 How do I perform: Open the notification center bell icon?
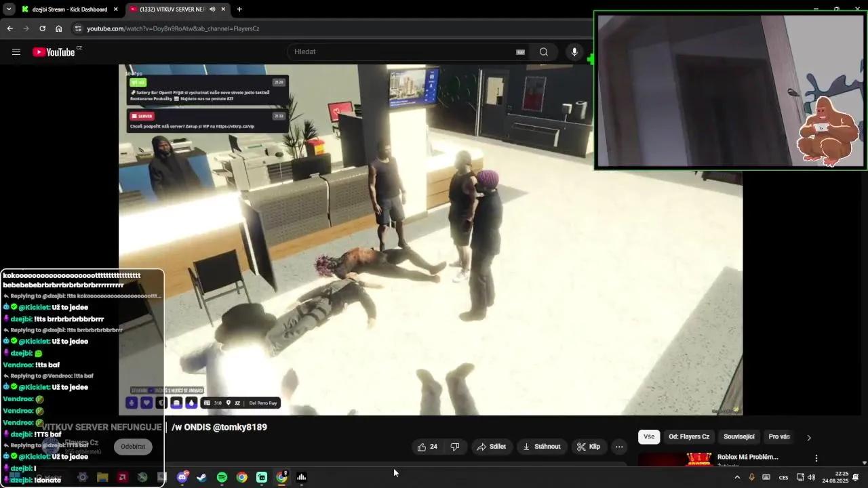point(856,477)
